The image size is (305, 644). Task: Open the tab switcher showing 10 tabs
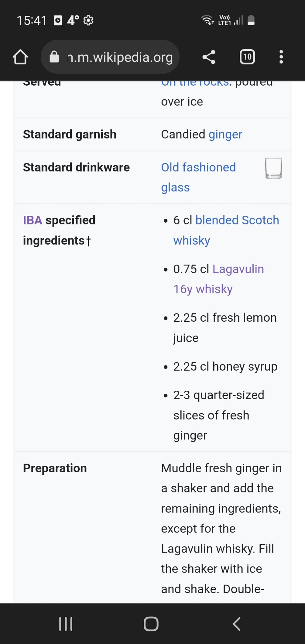[247, 57]
